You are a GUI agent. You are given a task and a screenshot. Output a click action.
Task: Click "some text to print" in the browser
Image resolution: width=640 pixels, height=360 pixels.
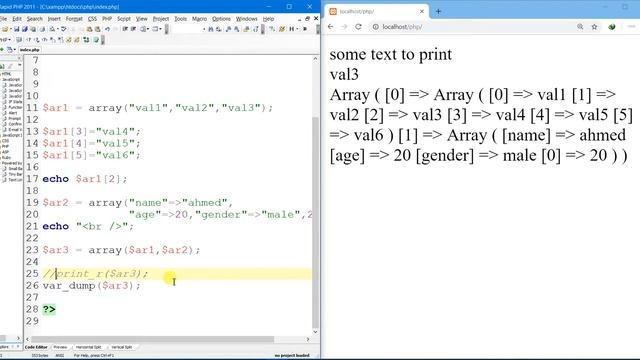point(391,55)
